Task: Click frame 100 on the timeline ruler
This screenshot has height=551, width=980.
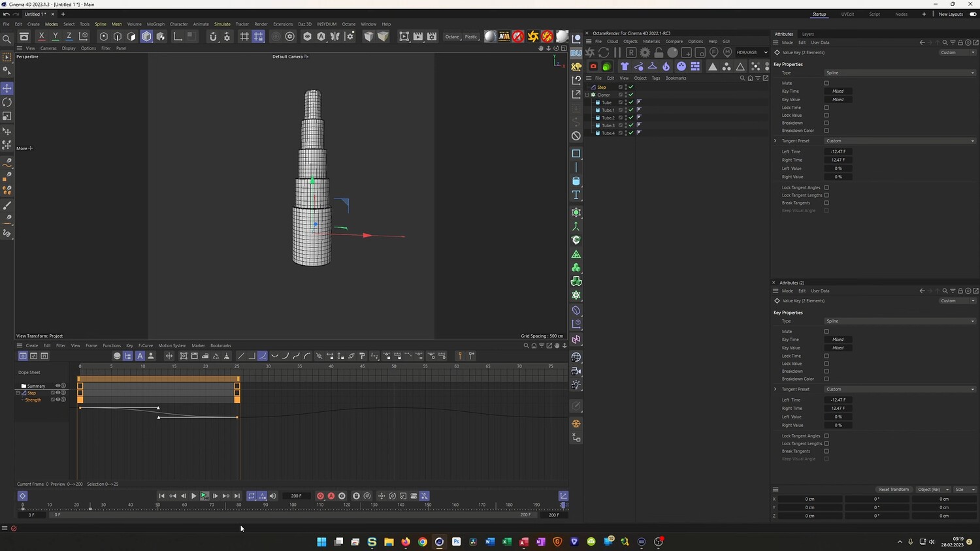Action: 293,505
